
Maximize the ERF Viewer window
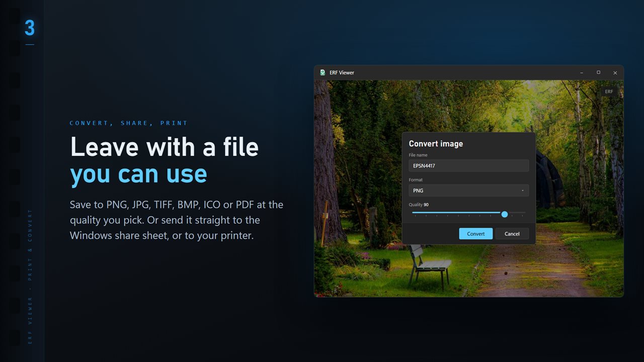tap(598, 72)
